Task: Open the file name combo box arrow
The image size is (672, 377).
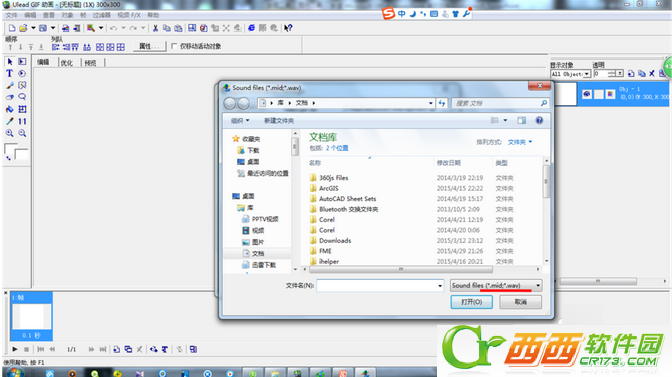Action: point(440,286)
